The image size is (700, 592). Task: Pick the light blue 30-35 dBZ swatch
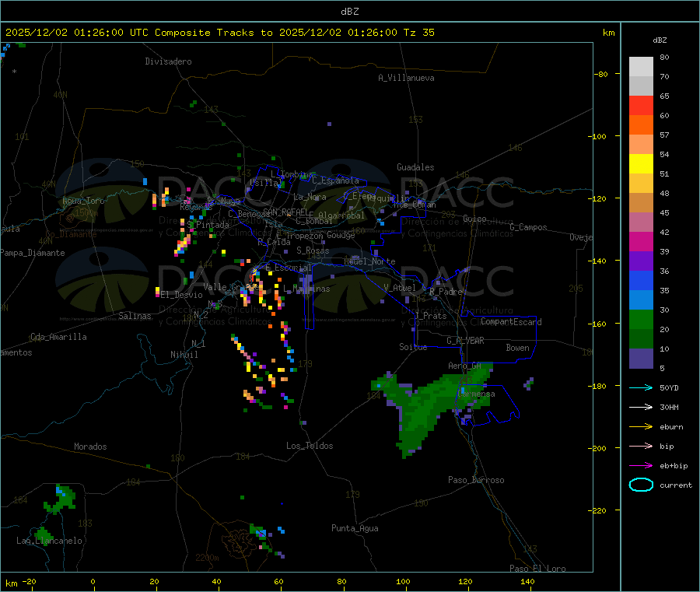coord(641,300)
